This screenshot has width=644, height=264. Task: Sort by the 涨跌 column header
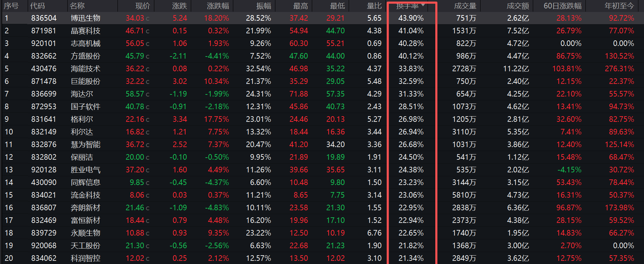[x=180, y=6]
